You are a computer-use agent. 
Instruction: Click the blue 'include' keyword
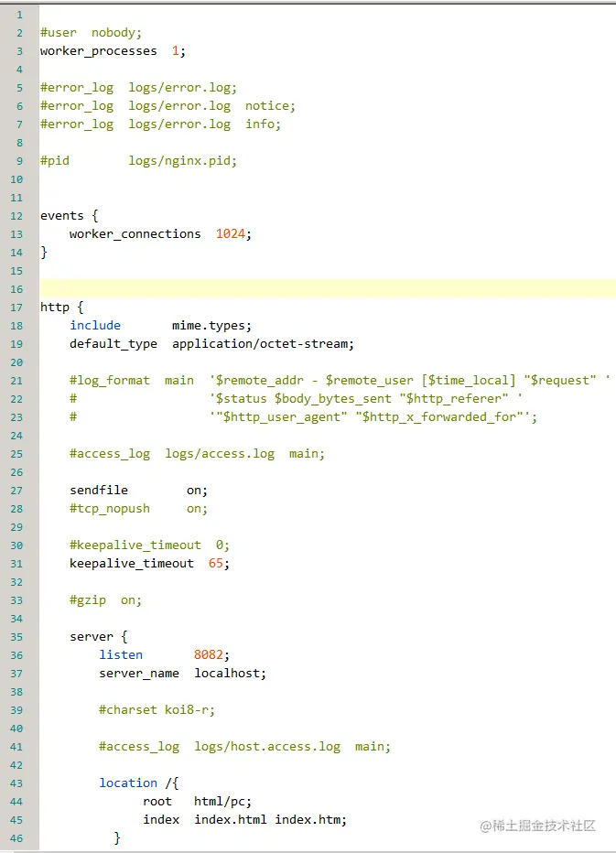point(95,325)
